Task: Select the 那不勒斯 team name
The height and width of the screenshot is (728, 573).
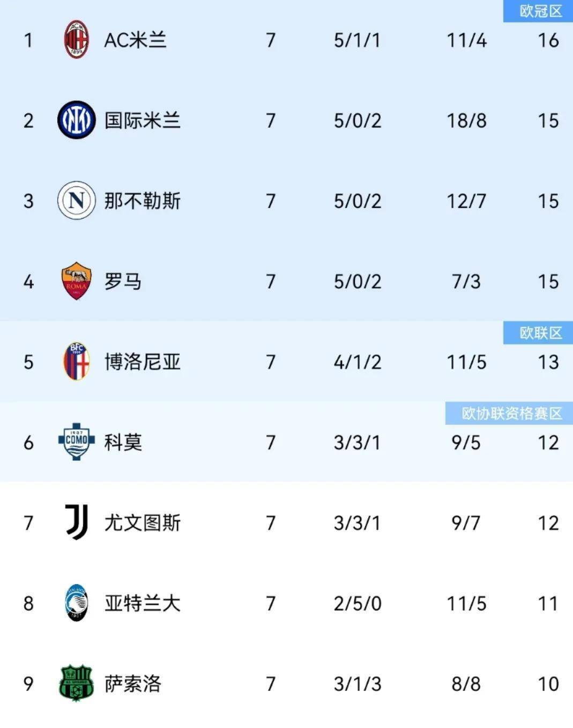Action: point(142,201)
